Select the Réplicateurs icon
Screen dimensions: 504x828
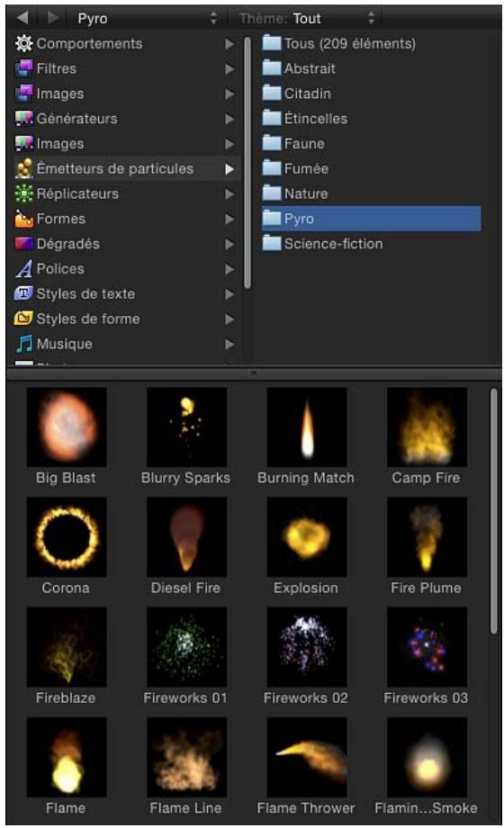coord(23,193)
